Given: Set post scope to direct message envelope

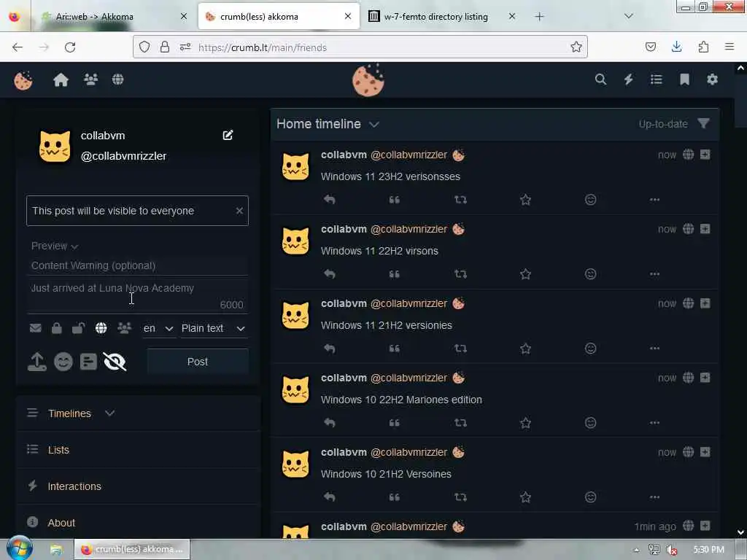Looking at the screenshot, I should (x=35, y=328).
